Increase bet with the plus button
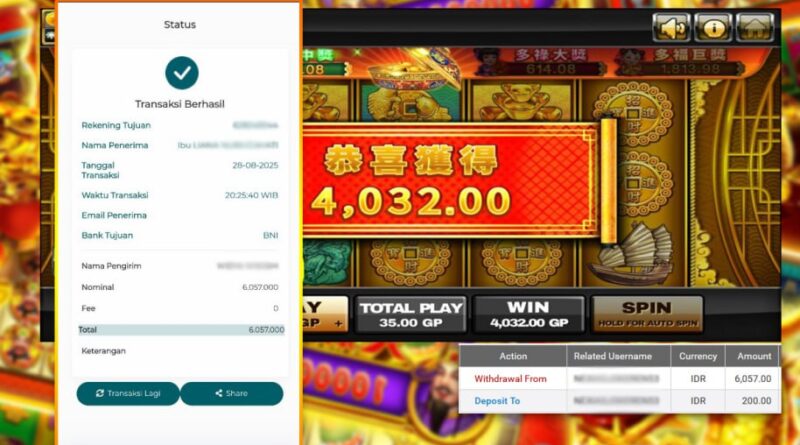Screen dimensions: 800x445 click(338, 324)
